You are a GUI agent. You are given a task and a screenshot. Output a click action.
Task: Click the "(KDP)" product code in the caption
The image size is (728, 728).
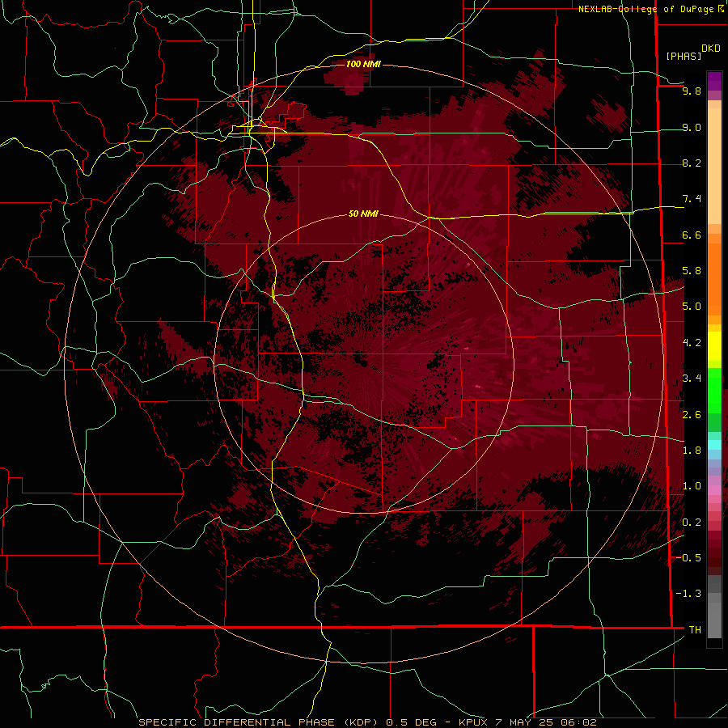point(362,722)
